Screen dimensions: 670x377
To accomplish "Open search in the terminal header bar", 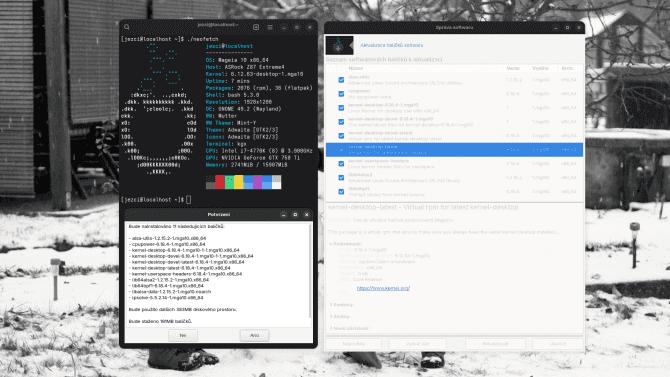I will pos(127,27).
